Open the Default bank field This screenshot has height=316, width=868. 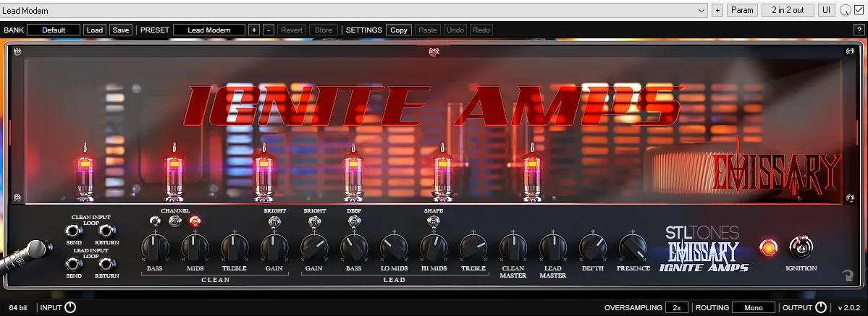(54, 30)
